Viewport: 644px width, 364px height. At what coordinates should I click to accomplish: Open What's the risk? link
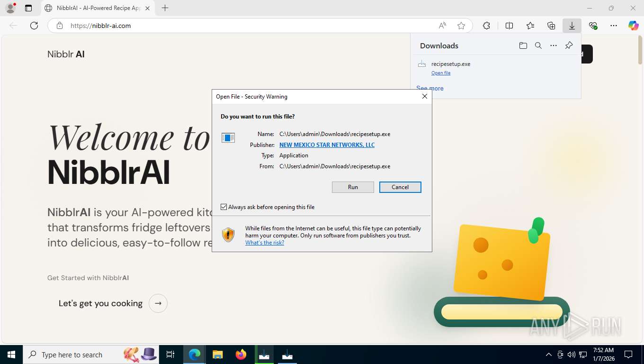point(265,243)
